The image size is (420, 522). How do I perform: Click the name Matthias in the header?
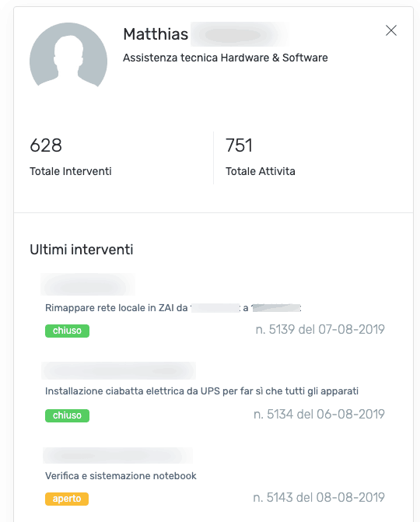156,34
